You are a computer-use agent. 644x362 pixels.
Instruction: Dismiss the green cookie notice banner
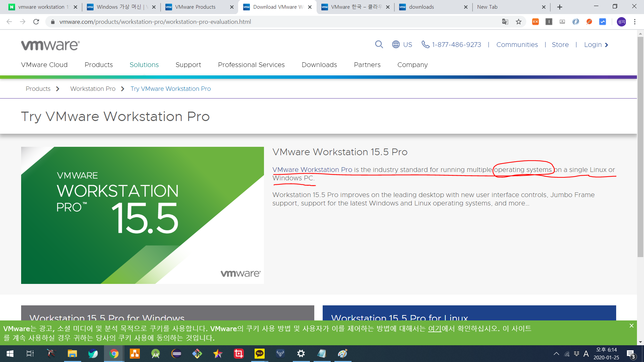pyautogui.click(x=632, y=326)
